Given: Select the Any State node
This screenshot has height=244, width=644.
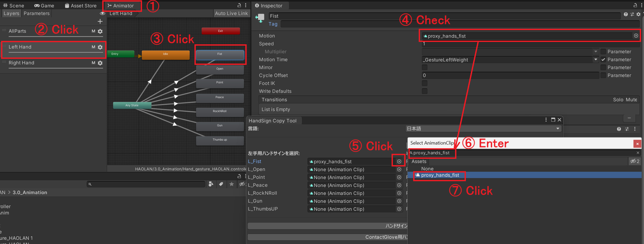Looking at the screenshot, I should 132,105.
